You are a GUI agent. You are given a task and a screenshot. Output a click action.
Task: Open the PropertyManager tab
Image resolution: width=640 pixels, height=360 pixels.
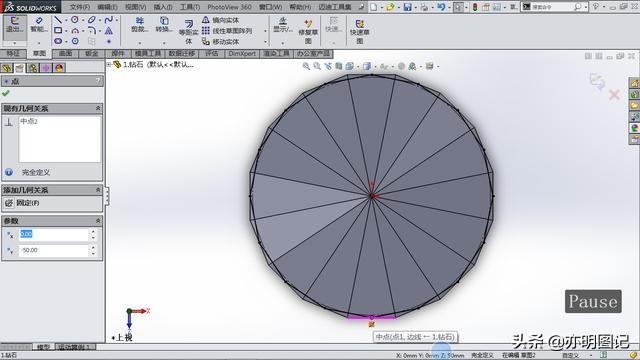click(x=20, y=68)
